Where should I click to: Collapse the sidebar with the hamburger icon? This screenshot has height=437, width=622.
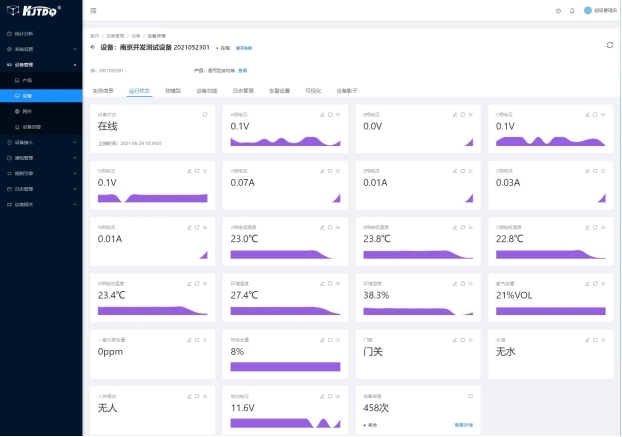click(94, 10)
